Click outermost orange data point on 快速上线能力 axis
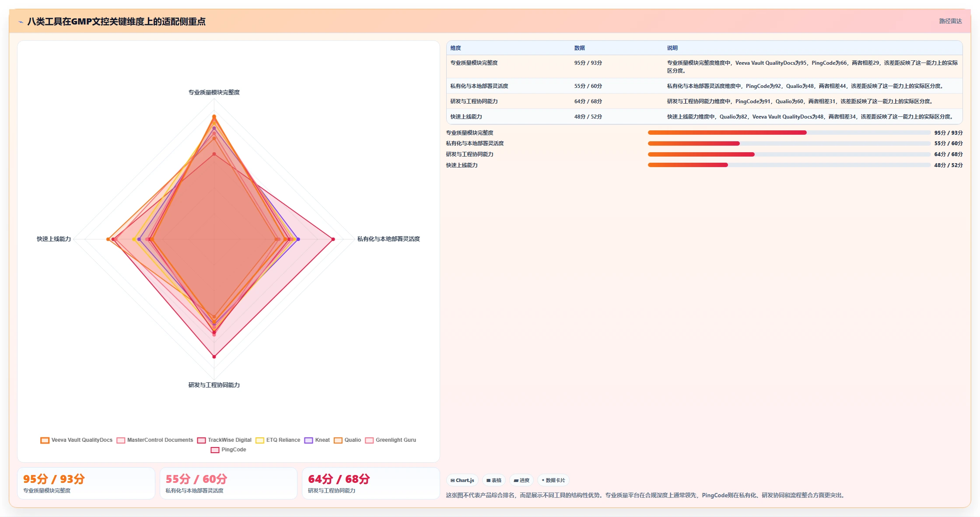 108,239
